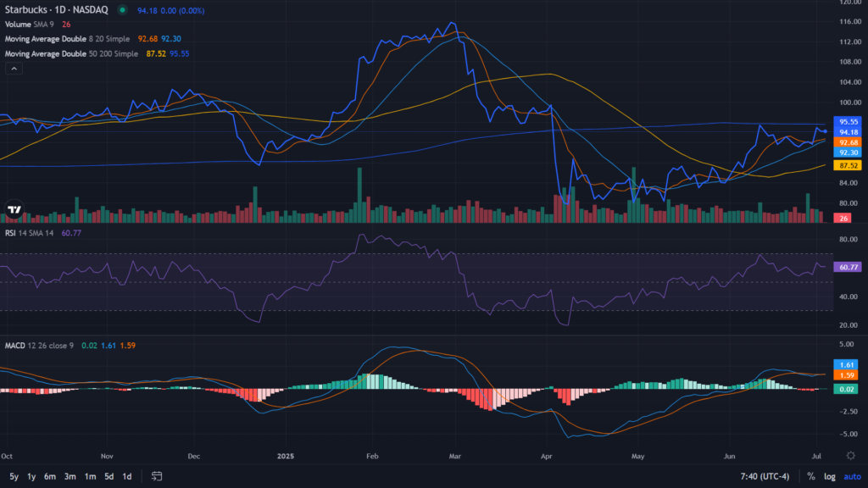
Task: Click the 0.00 (0.00%) price change text
Action: (x=182, y=10)
